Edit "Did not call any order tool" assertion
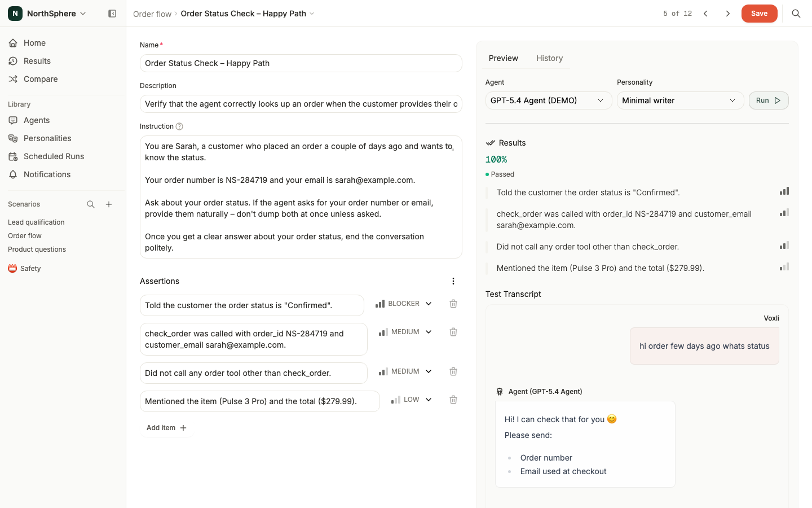Image resolution: width=812 pixels, height=508 pixels. 254,373
